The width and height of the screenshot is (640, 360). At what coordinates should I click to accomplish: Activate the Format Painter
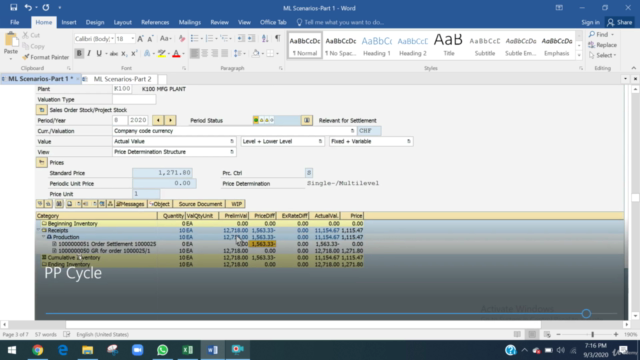click(x=46, y=57)
